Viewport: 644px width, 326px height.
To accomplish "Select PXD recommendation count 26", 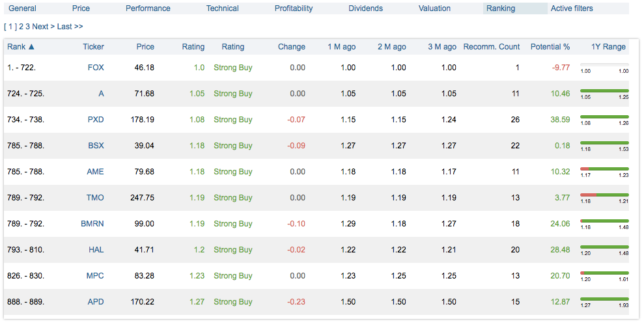I will point(515,120).
